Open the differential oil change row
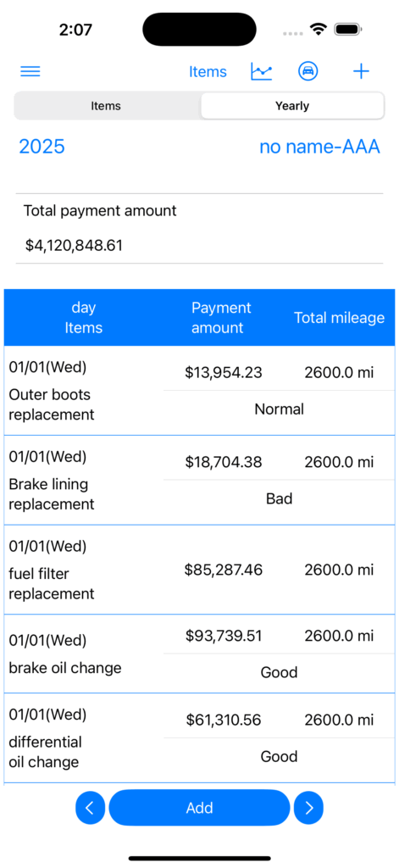The image size is (399, 868). click(x=199, y=738)
